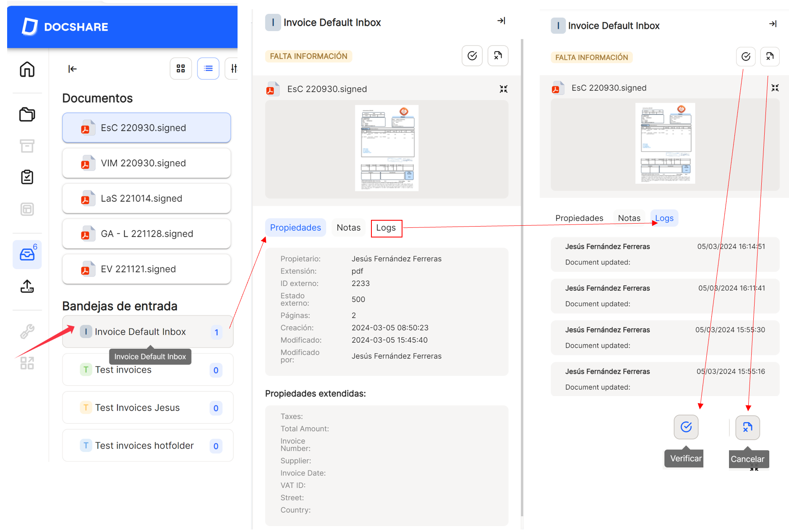
Task: Click the Propietario value Jesús Fernández Ferreras
Action: tap(397, 259)
